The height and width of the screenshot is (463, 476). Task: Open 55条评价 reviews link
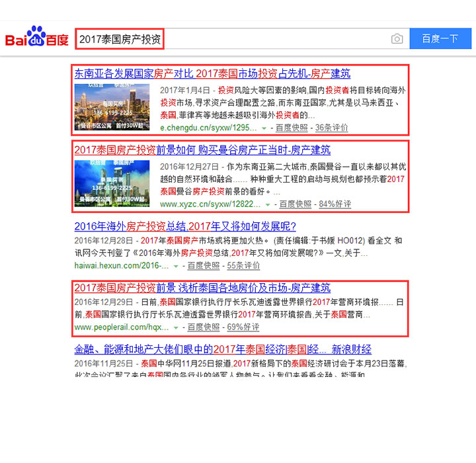243,265
